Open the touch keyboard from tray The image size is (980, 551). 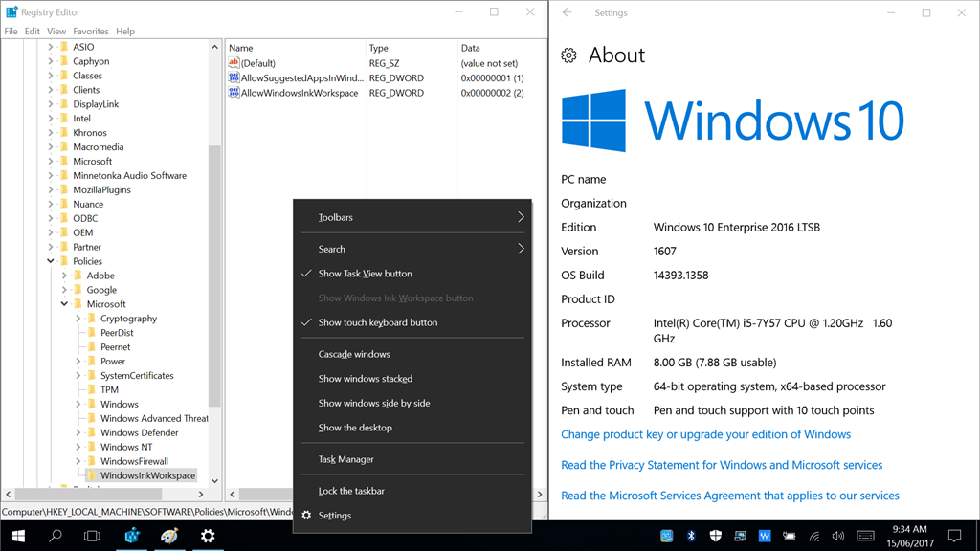tap(865, 536)
